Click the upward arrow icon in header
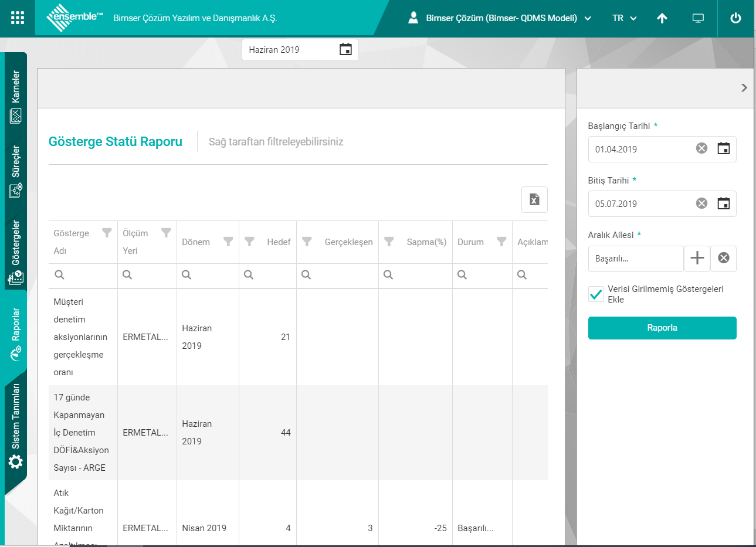756x547 pixels. click(x=662, y=18)
